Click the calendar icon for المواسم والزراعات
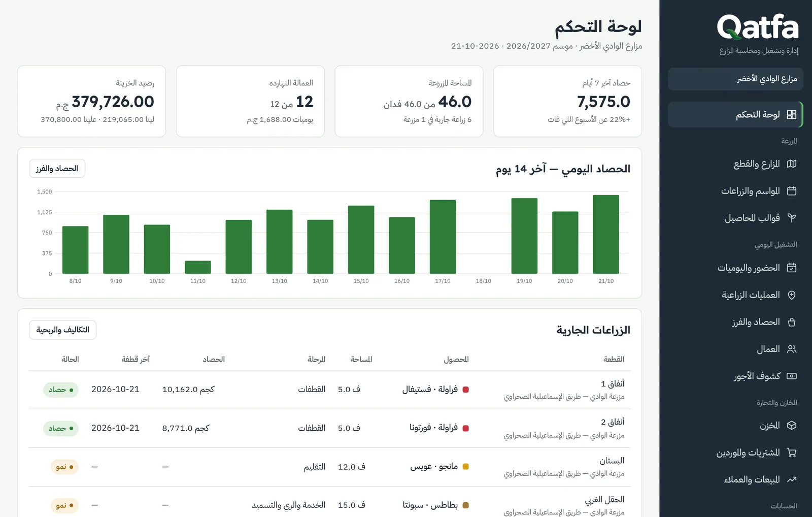The image size is (812, 517). [x=791, y=191]
